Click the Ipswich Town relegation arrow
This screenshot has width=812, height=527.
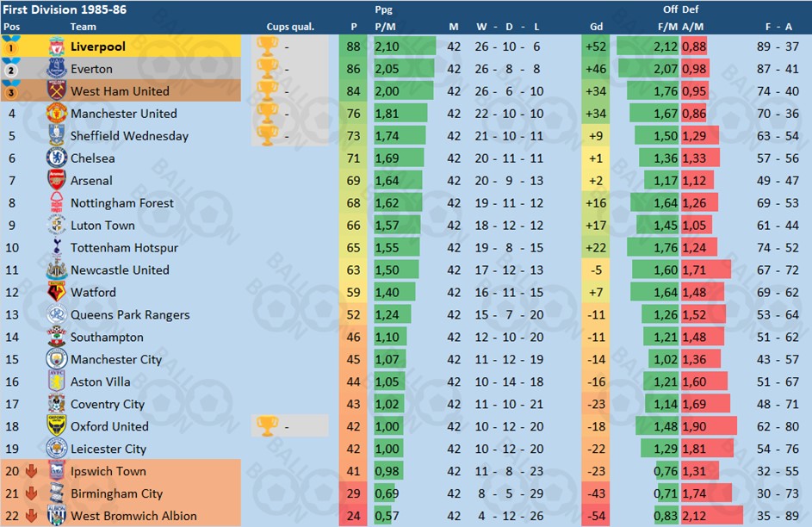click(x=31, y=470)
